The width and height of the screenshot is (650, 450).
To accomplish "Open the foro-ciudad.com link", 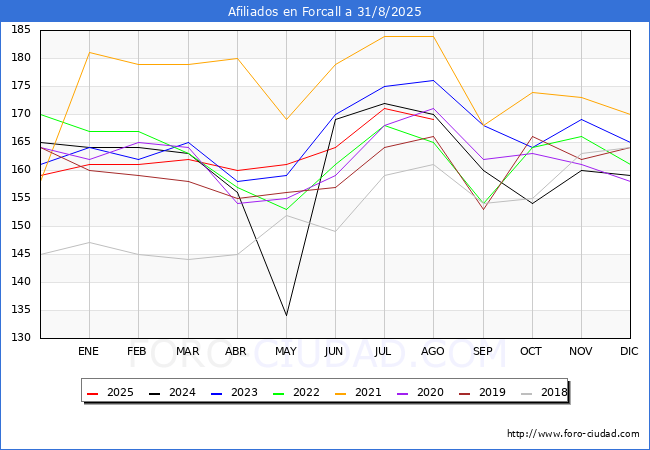I will pos(573,434).
